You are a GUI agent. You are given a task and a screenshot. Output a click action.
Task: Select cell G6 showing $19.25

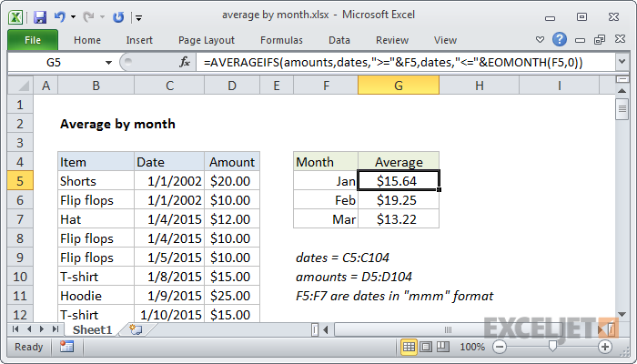click(x=399, y=199)
